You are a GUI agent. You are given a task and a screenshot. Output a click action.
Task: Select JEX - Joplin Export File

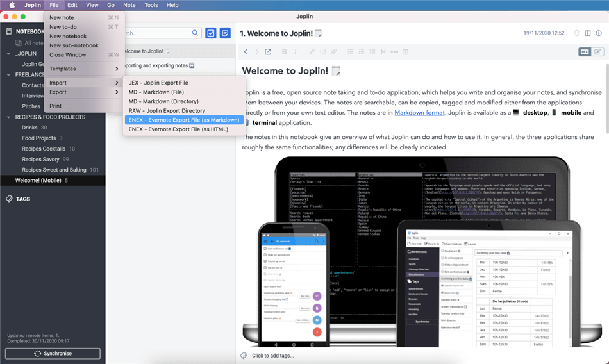(x=184, y=83)
